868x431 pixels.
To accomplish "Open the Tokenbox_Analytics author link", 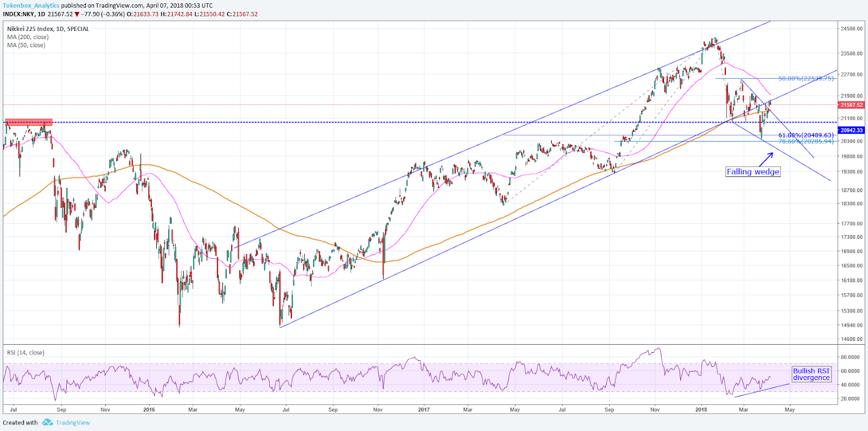I will tap(31, 5).
